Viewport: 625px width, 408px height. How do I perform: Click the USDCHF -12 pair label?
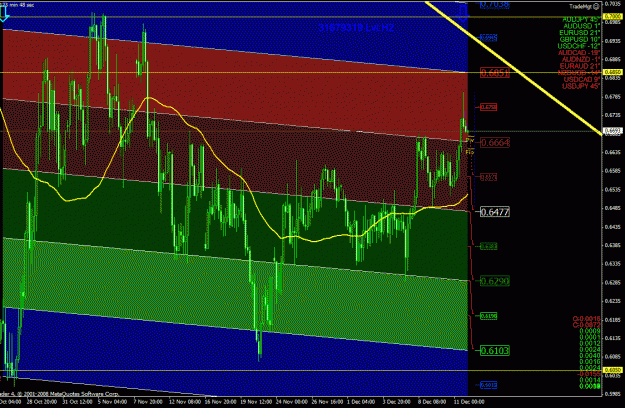click(x=579, y=46)
